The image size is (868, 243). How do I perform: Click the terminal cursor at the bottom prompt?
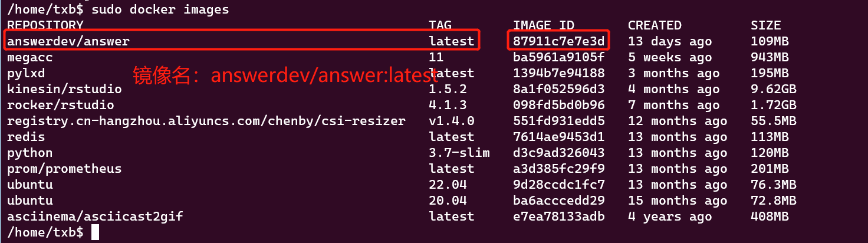96,232
